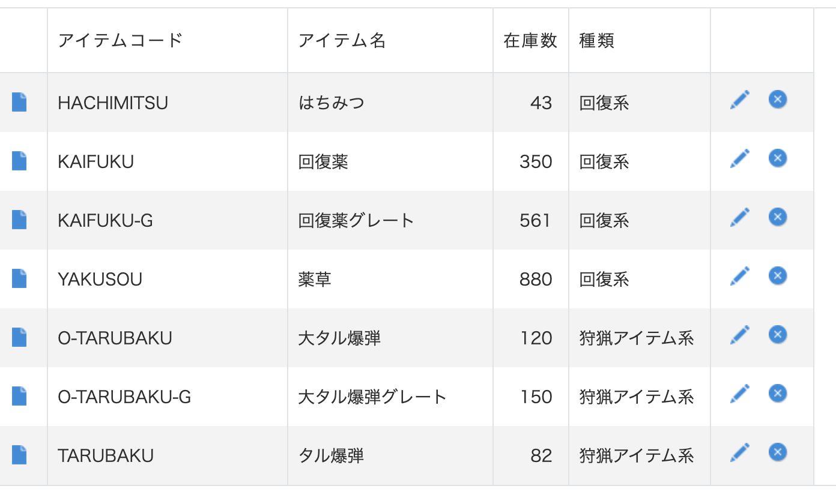
Task: Sort by アイテムコード column header
Action: tap(120, 40)
